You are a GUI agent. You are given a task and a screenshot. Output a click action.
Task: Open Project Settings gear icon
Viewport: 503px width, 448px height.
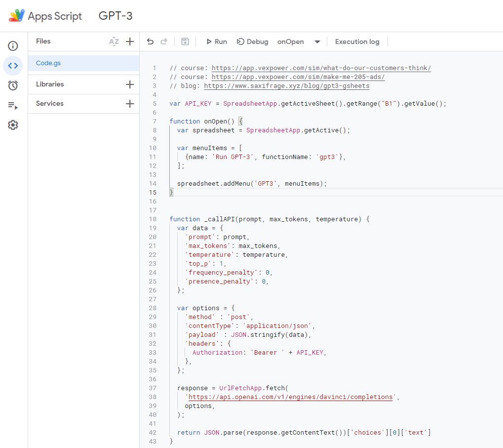click(13, 125)
